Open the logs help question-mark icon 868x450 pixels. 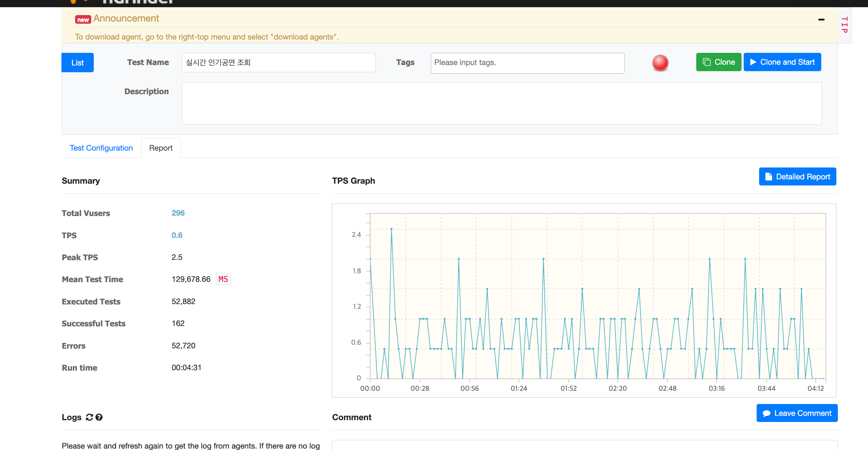(99, 417)
